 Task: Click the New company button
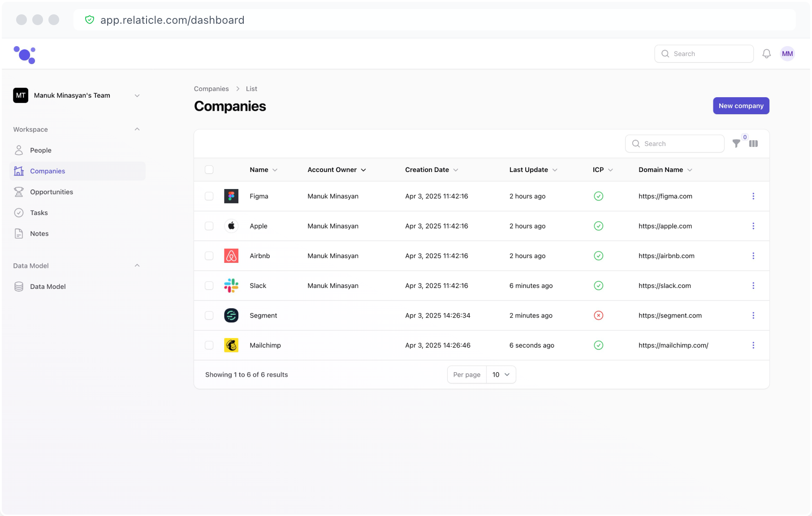pos(741,106)
